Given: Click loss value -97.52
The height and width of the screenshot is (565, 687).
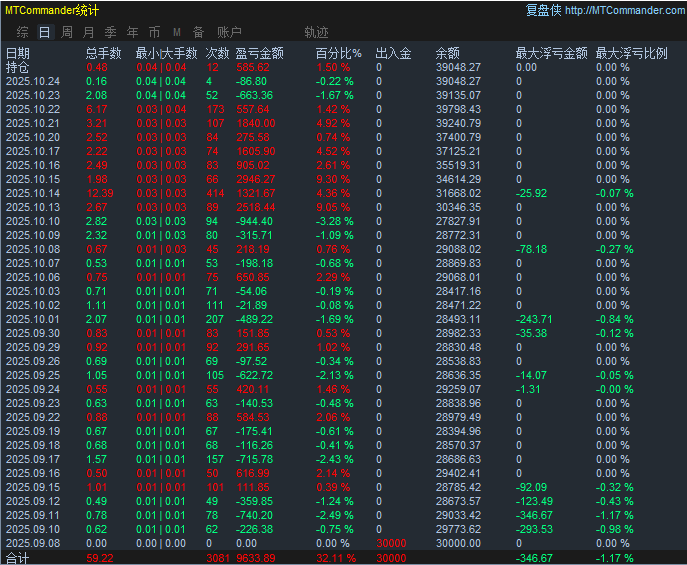Looking at the screenshot, I should click(251, 362).
